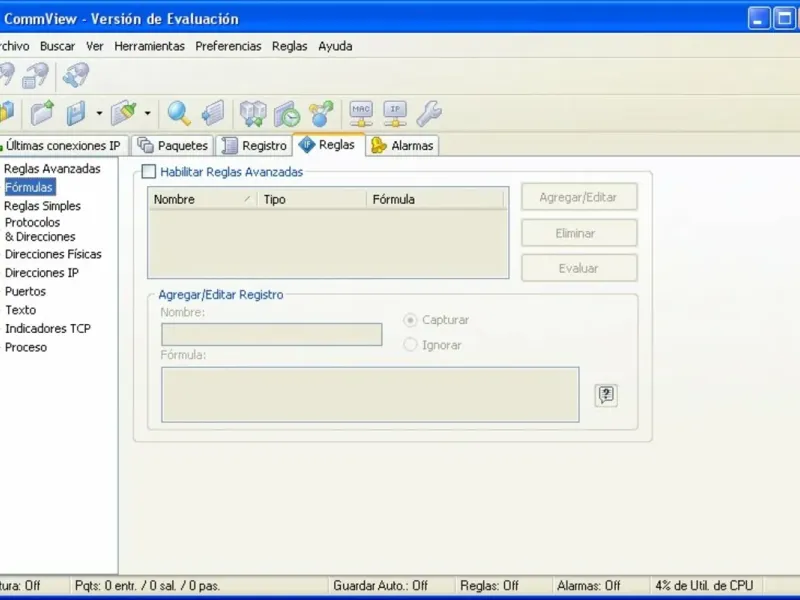The width and height of the screenshot is (800, 600).
Task: Open the Buscar menu
Action: click(x=57, y=46)
